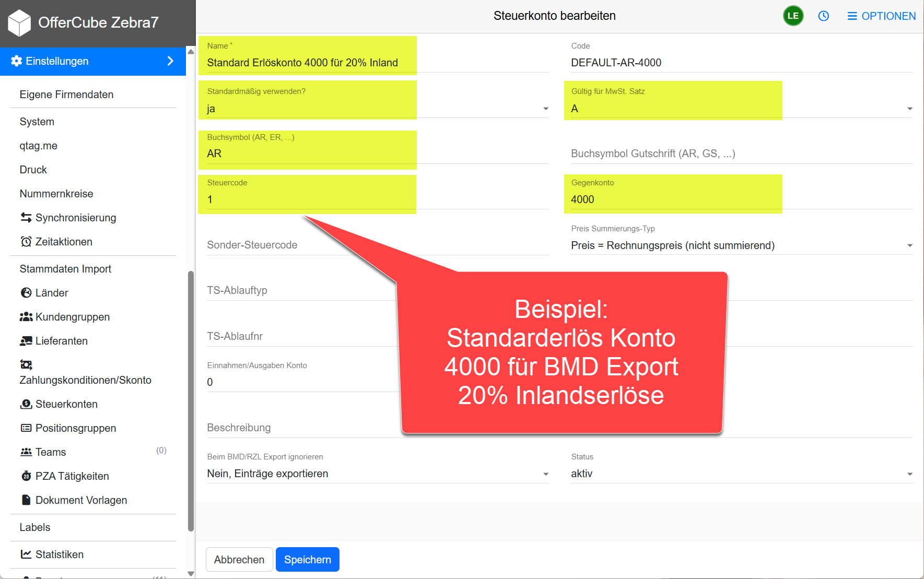
Task: Click the Zeitaktionen alarm clock icon
Action: point(26,241)
